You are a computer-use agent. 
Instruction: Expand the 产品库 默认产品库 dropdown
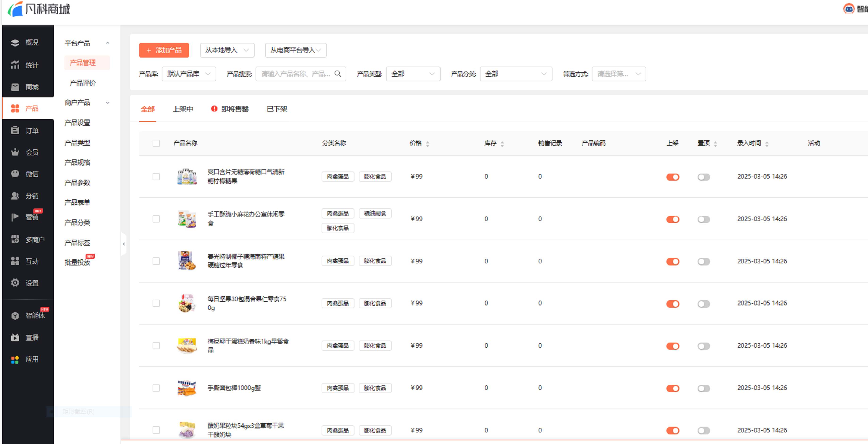coord(189,74)
